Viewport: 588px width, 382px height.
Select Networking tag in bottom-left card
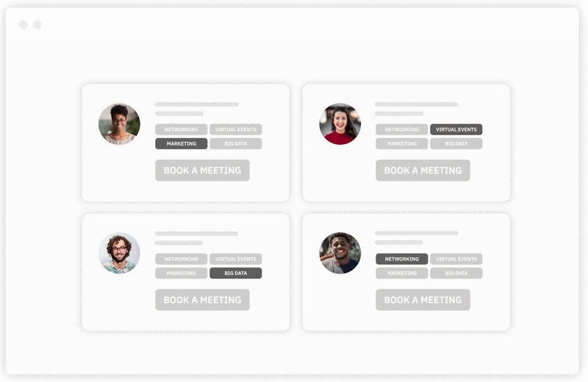point(181,259)
